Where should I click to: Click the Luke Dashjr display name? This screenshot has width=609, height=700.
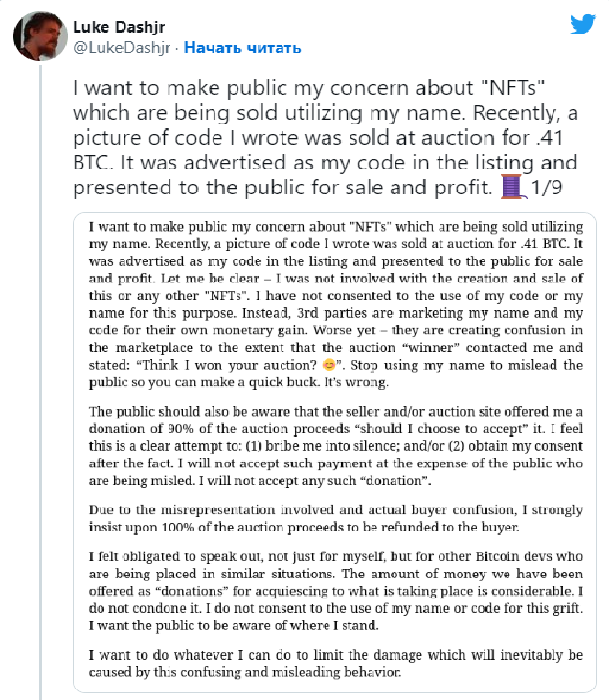click(x=119, y=27)
